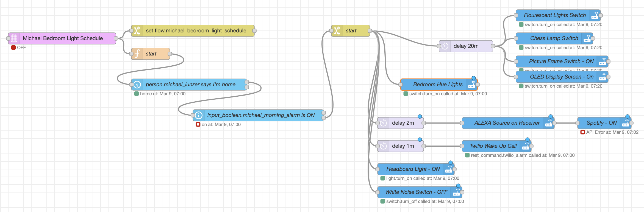Click the output port of Michael Bedroom Light Schedule
Viewport: 644px width, 212px height.
(x=116, y=38)
